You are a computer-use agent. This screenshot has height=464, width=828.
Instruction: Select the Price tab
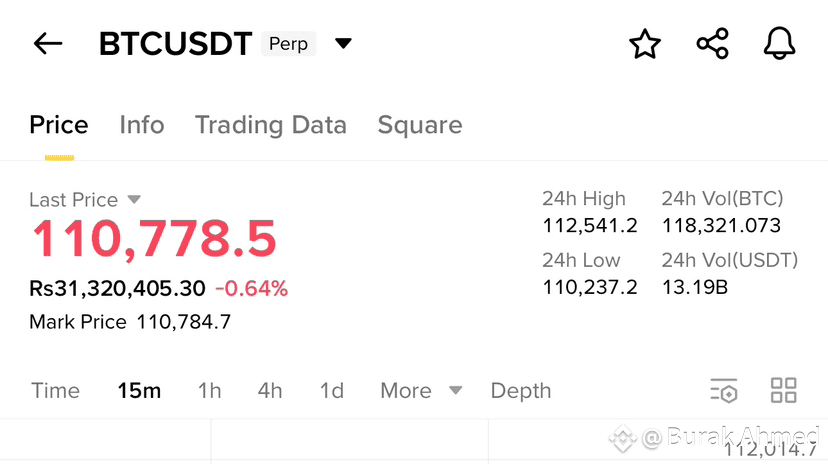coord(59,125)
